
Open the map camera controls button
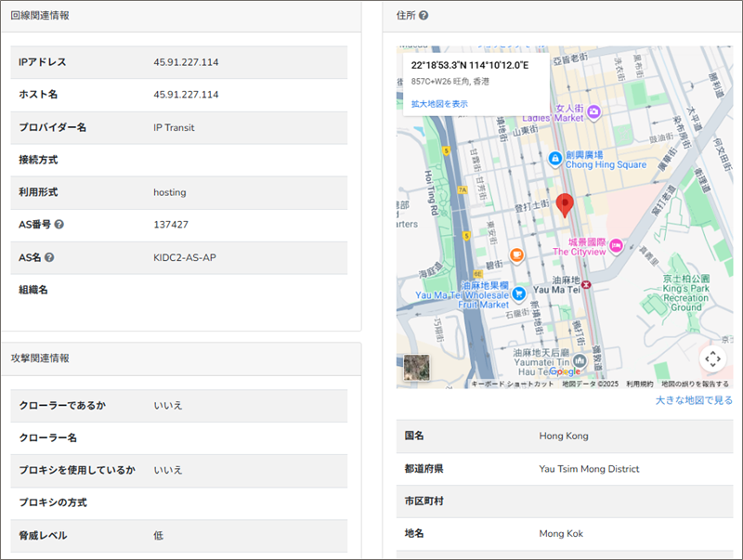pyautogui.click(x=712, y=359)
